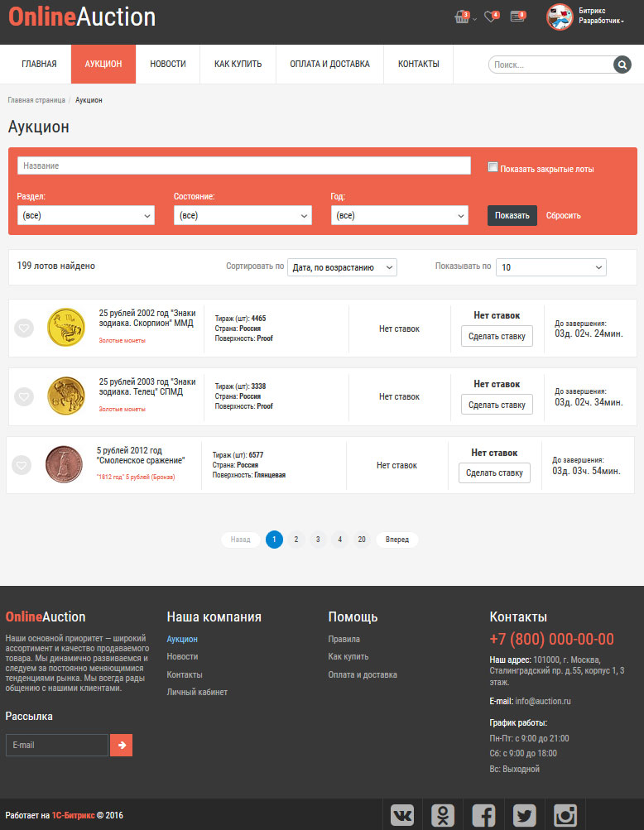Open the messages icon in header

click(x=517, y=17)
